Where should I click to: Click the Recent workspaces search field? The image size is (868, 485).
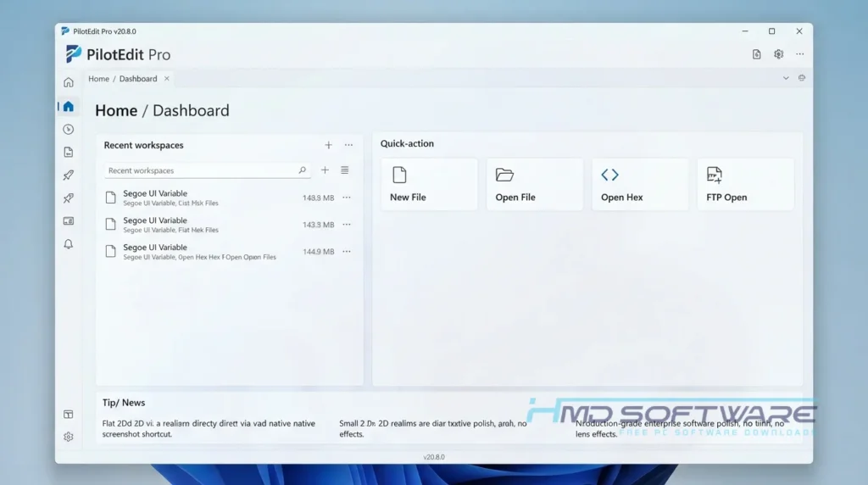coord(207,170)
